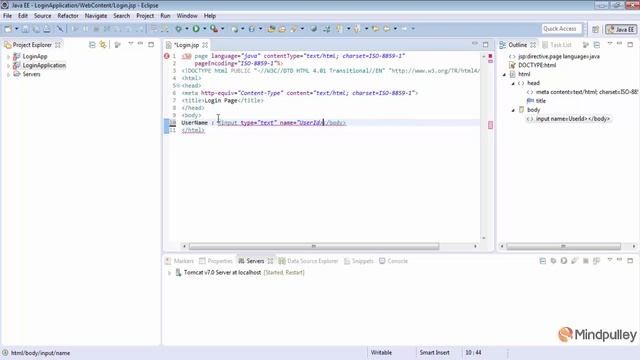The image size is (640, 360).
Task: Click Collapse All in Project Explorer
Action: pos(92,44)
